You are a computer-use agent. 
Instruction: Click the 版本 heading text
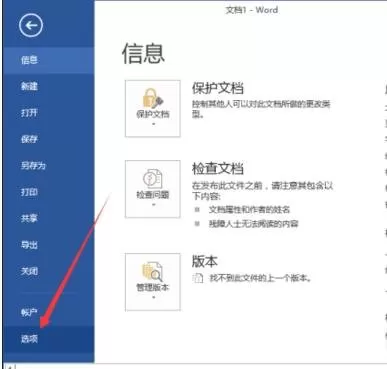[205, 261]
